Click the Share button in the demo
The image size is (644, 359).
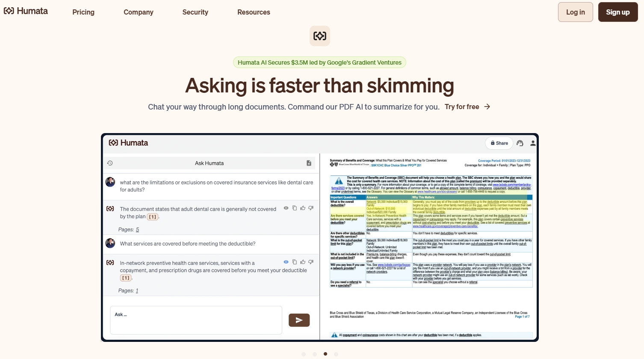pos(499,143)
